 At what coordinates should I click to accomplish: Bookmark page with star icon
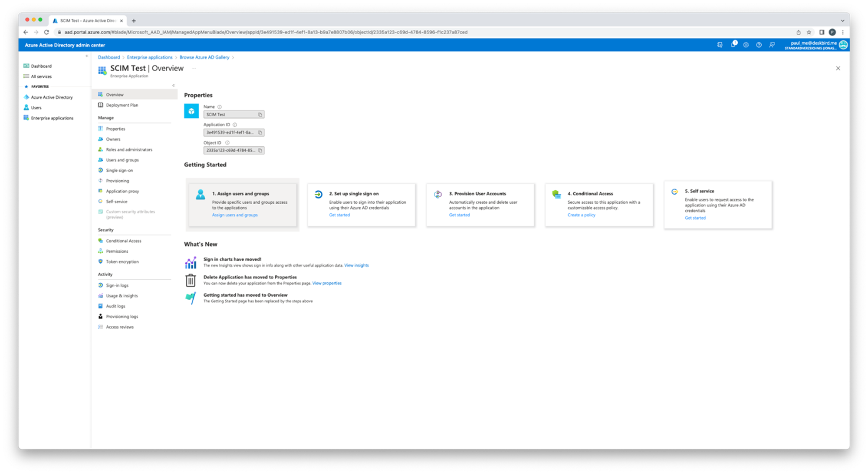tap(809, 32)
